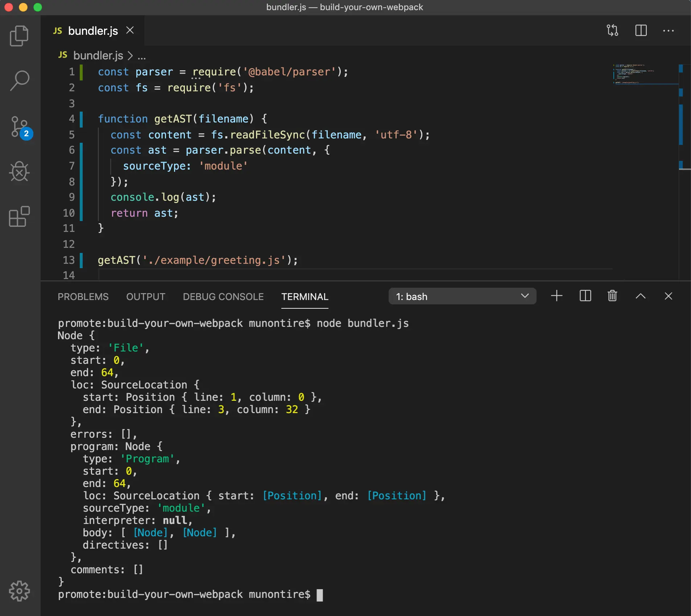Split the terminal pane
The width and height of the screenshot is (691, 616).
coord(585,296)
